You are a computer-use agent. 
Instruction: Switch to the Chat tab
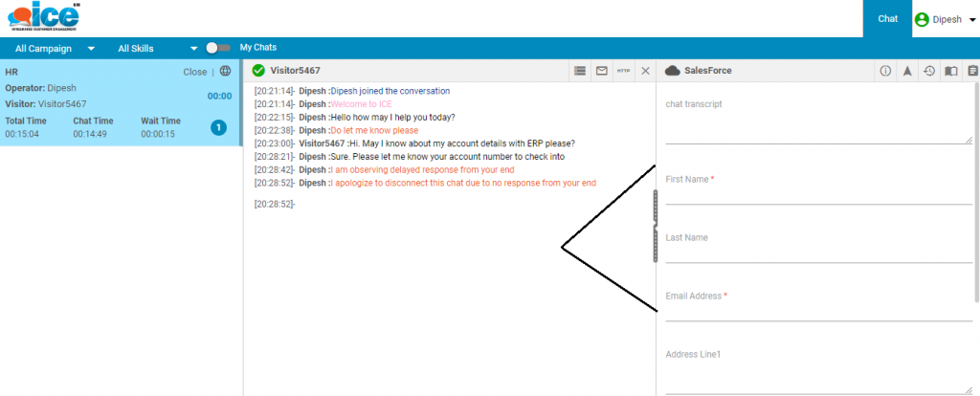pos(887,19)
